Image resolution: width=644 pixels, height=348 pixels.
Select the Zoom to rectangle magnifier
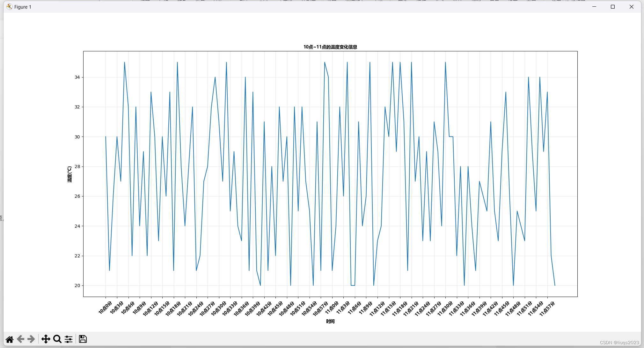(x=57, y=339)
